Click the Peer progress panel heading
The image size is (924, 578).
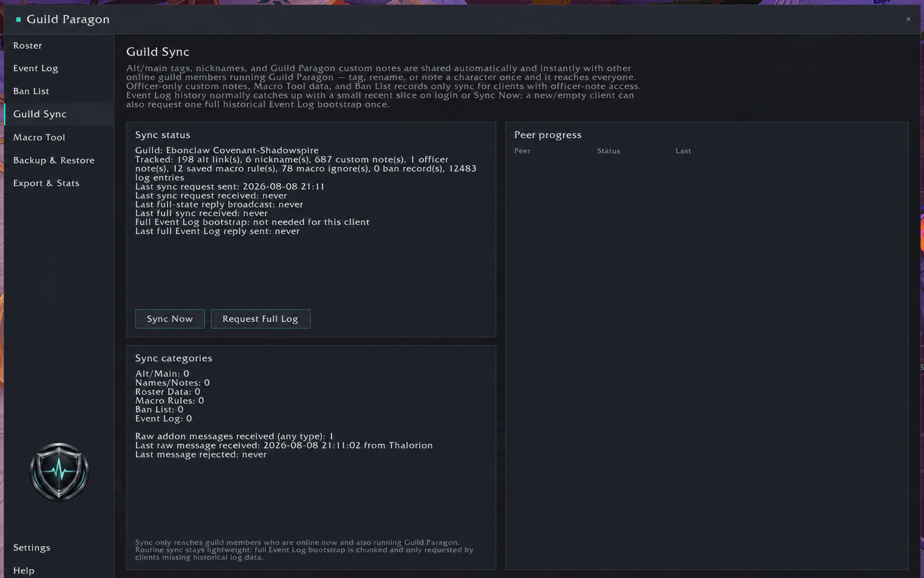pos(548,135)
